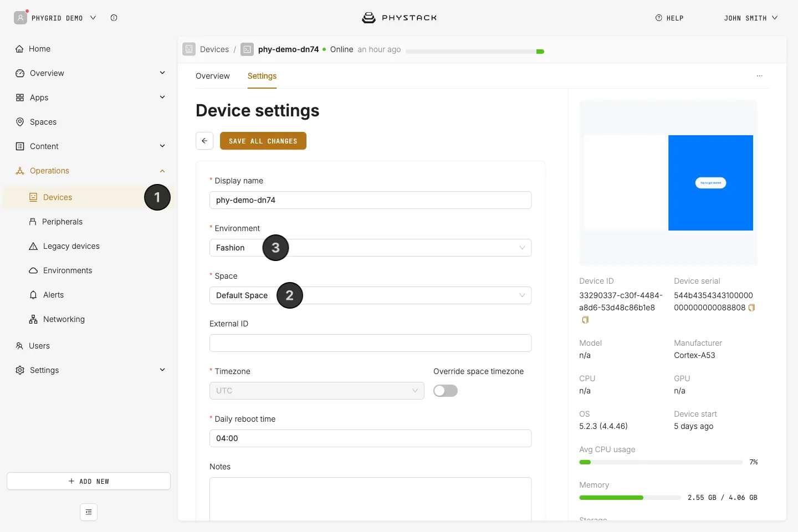Collapse the sidebar with the bottom icon
The width and height of the screenshot is (798, 532).
point(89,512)
